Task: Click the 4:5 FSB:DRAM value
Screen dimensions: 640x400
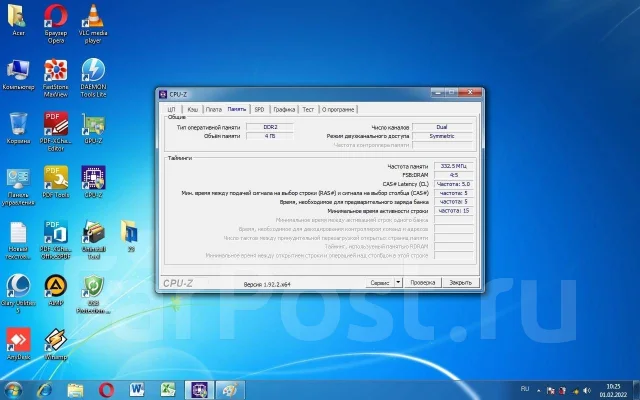Action: pos(453,175)
